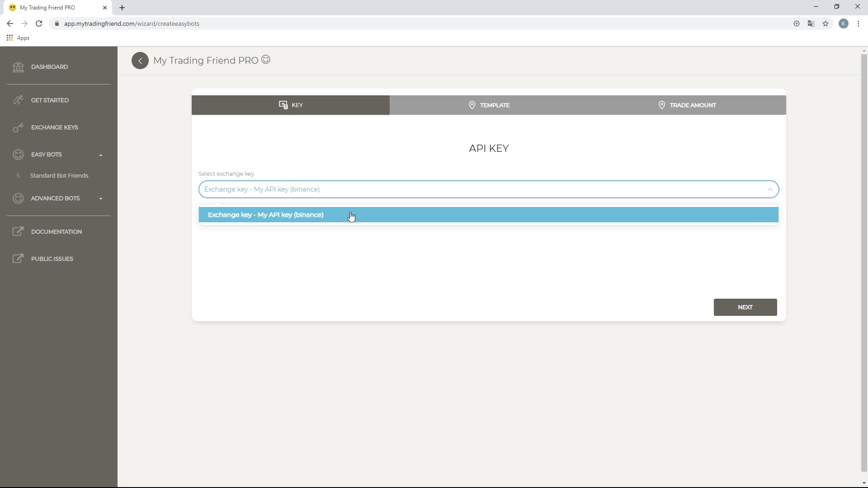Click the smiley icon beside page title
Screen dimensions: 868x488
pos(266,60)
